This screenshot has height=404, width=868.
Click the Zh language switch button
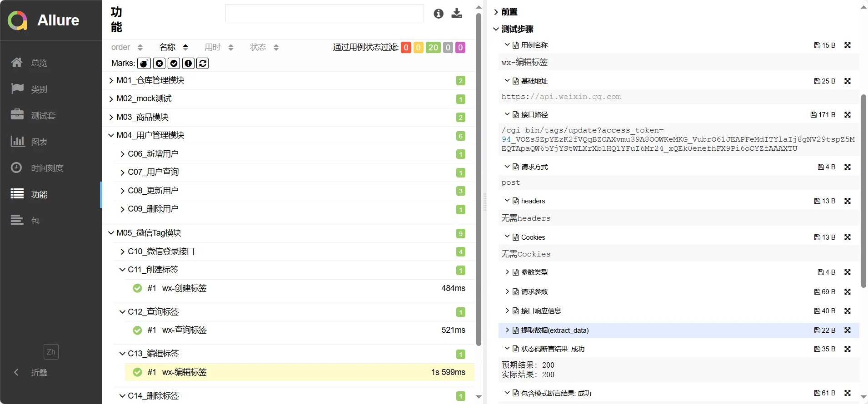51,352
